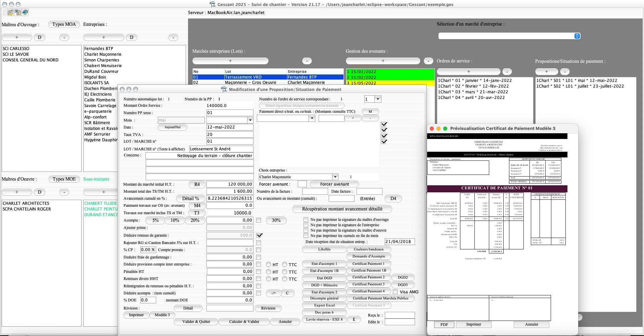Click Export Excel button
Image resolution: width=644 pixels, height=336 pixels.
(x=324, y=305)
